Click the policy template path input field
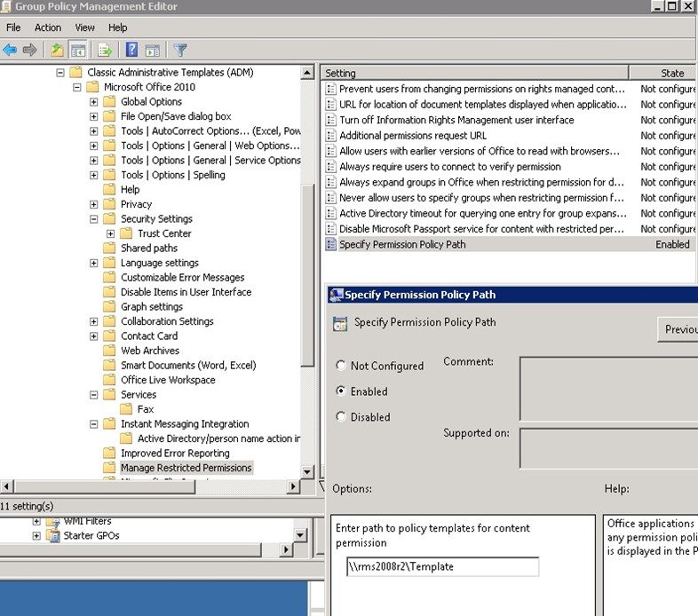Image resolution: width=698 pixels, height=616 pixels. pyautogui.click(x=442, y=566)
